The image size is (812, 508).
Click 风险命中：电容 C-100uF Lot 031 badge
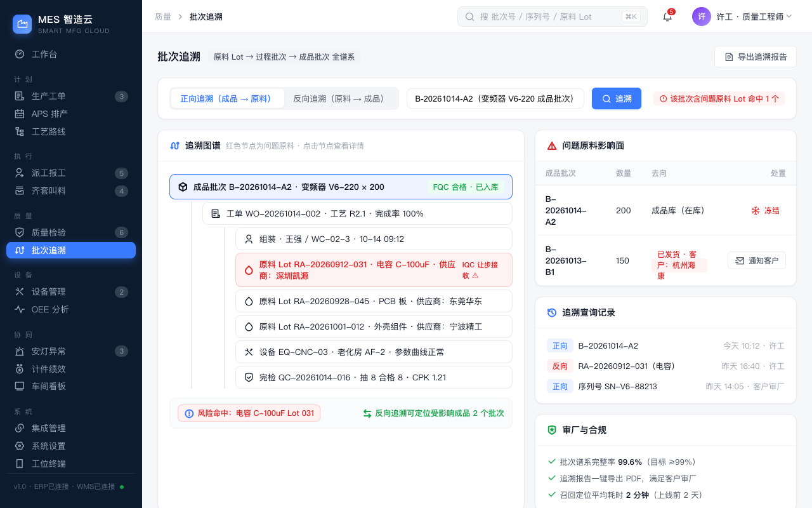pyautogui.click(x=249, y=413)
